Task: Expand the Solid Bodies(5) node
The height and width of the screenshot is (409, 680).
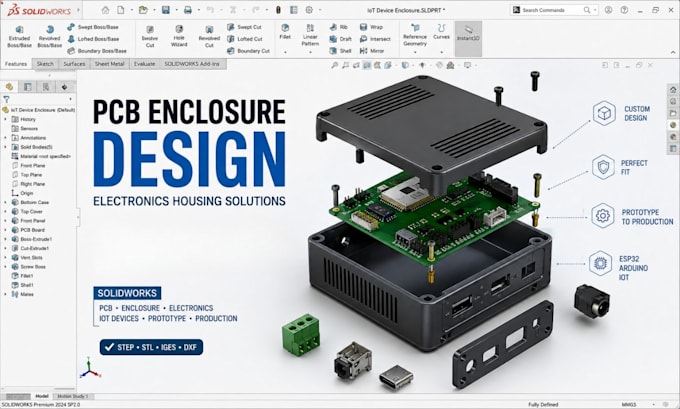Action: coord(6,147)
